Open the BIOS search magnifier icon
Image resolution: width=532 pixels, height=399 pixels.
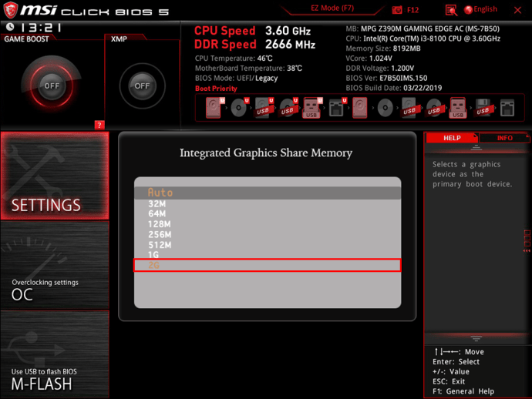point(451,10)
